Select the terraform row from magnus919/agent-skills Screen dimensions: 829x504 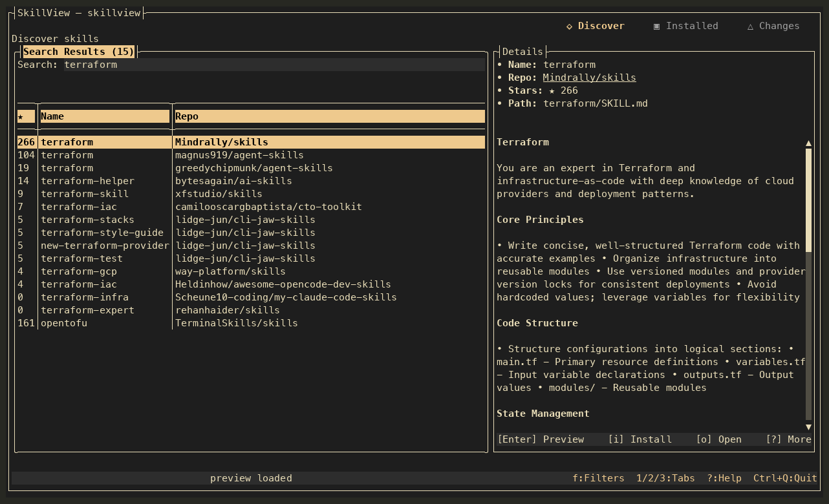click(251, 155)
